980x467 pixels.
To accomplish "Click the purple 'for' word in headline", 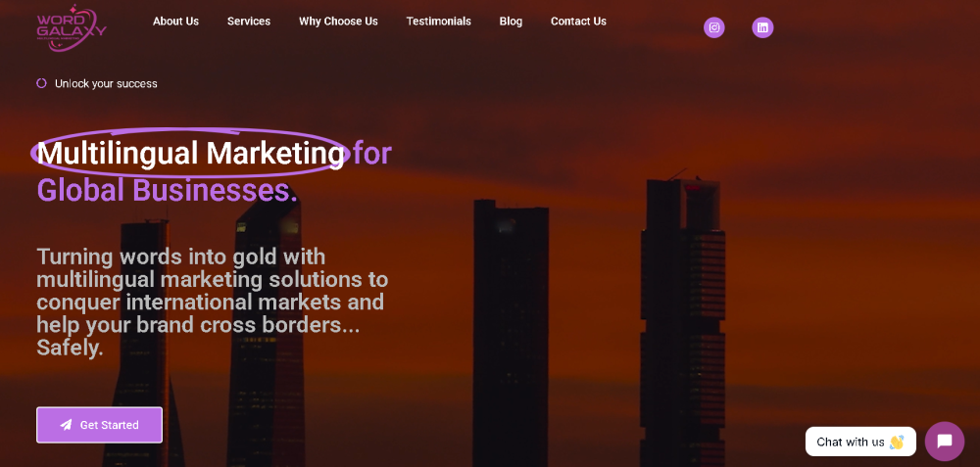I will point(371,153).
